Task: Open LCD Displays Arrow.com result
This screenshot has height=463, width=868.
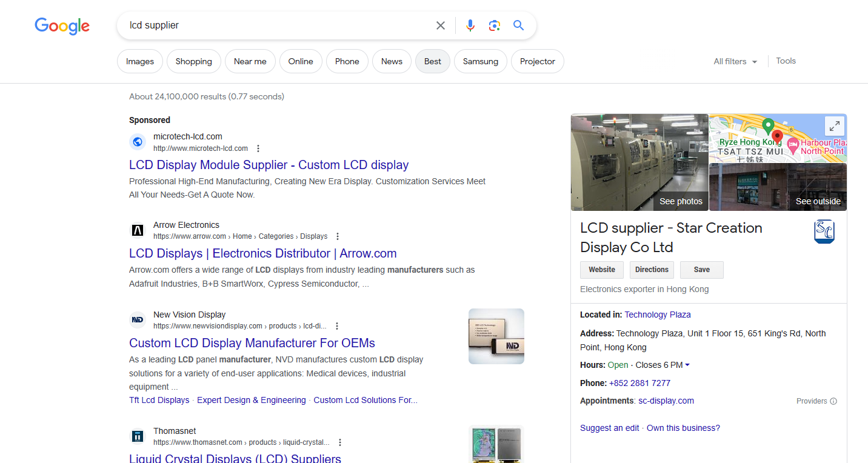Action: tap(263, 253)
